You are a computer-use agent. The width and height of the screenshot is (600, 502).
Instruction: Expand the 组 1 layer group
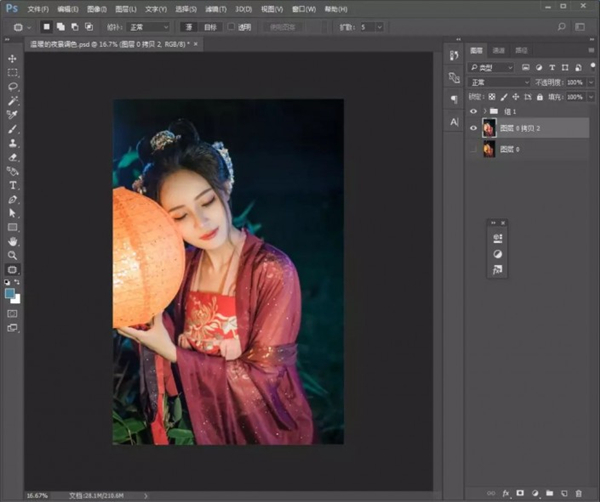tap(484, 111)
